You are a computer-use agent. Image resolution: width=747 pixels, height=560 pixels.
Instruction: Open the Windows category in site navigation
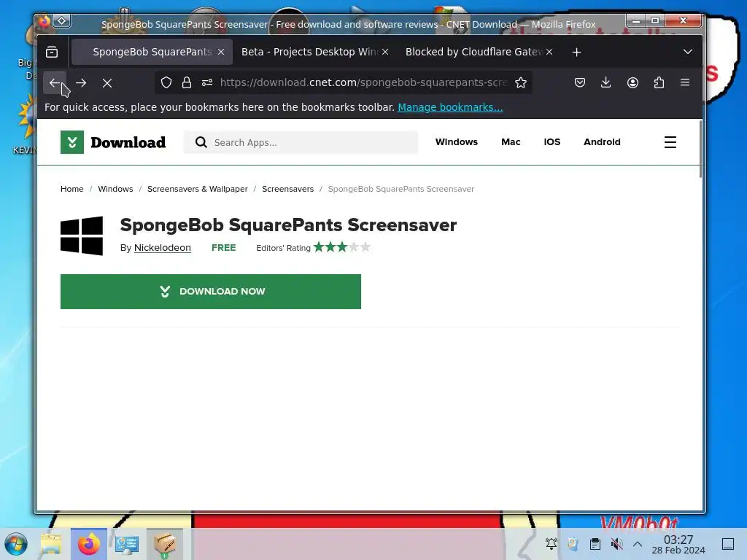point(457,142)
